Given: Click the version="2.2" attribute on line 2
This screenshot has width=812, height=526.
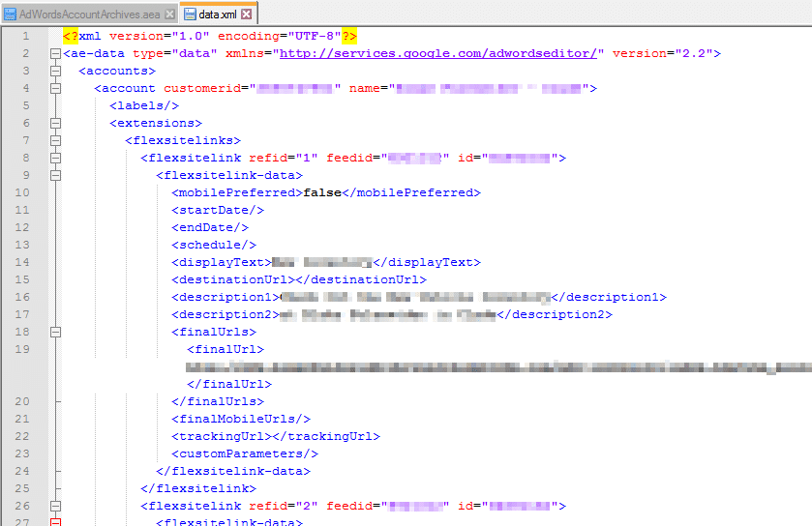Looking at the screenshot, I should point(662,53).
